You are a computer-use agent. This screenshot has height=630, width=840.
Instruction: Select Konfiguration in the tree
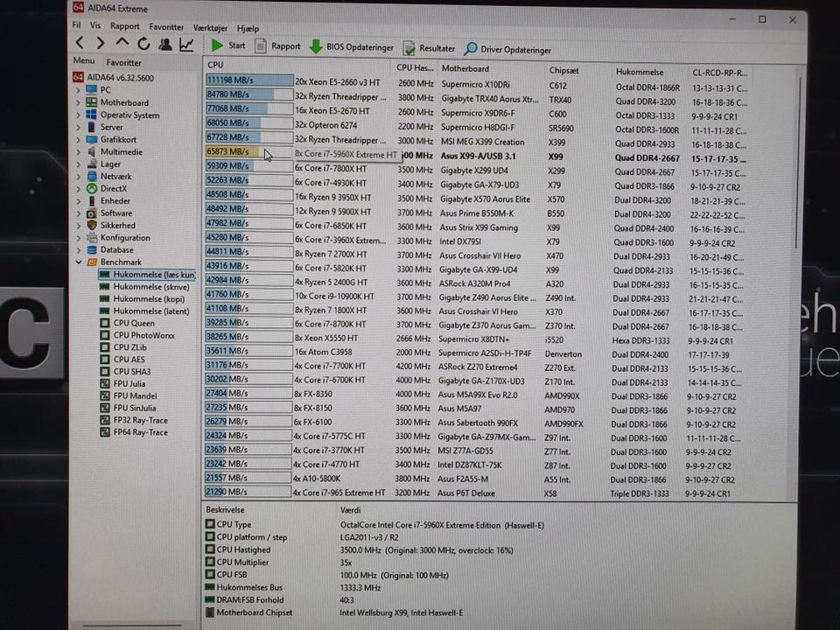[x=118, y=237]
